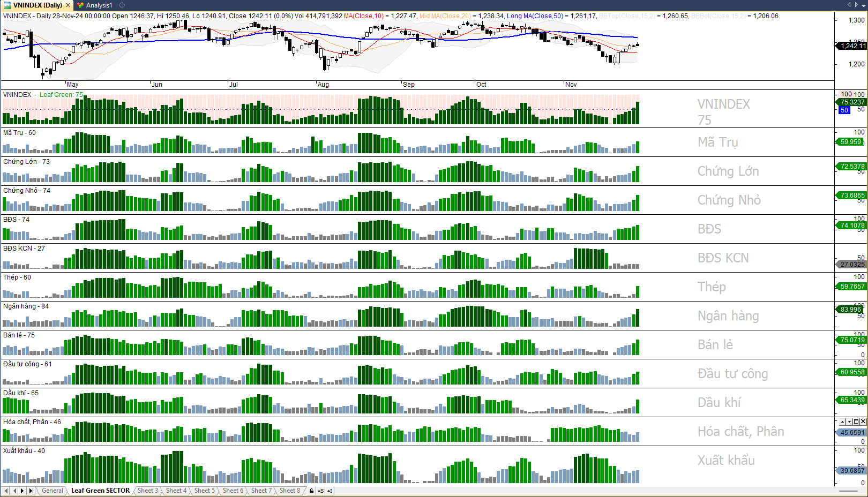This screenshot has width=868, height=497.
Task: Toggle the chart lock padlock icon
Action: point(311,491)
